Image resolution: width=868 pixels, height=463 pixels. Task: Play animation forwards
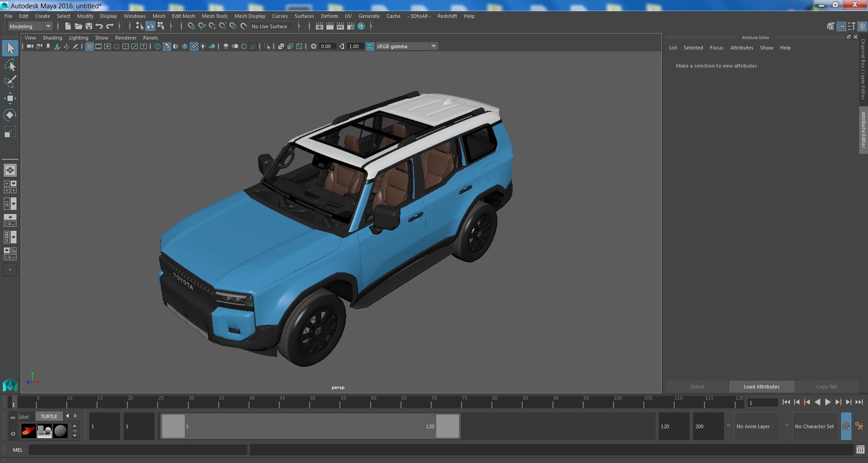click(828, 402)
